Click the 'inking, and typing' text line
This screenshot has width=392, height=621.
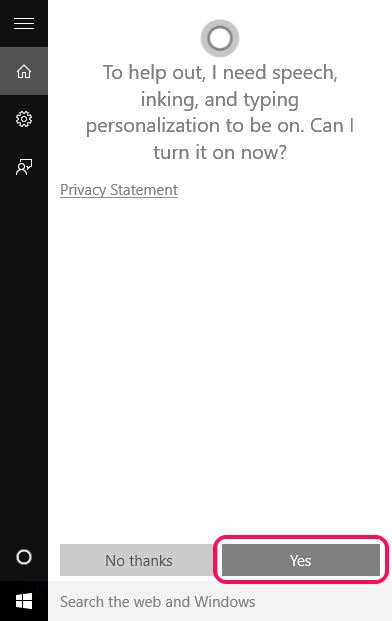pos(220,99)
